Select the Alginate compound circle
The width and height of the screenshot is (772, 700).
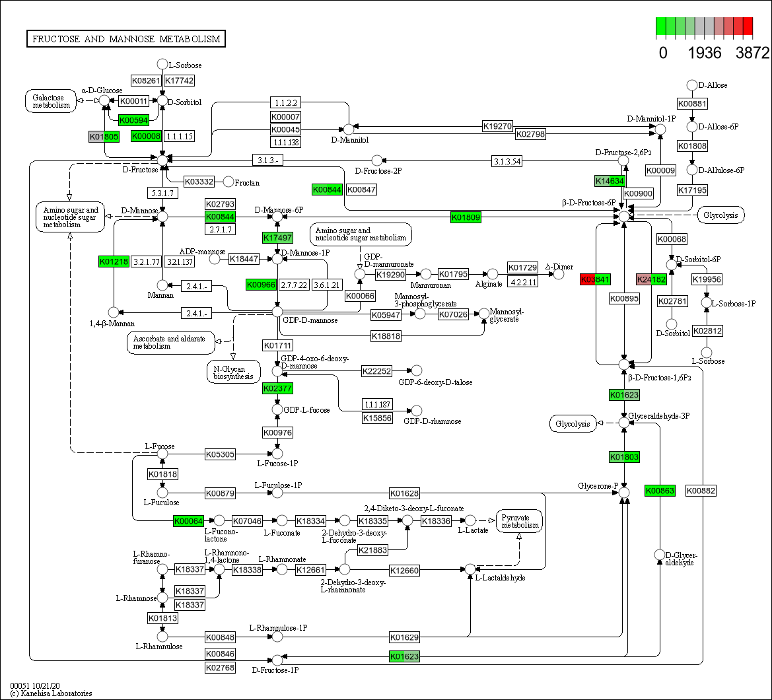(x=491, y=273)
